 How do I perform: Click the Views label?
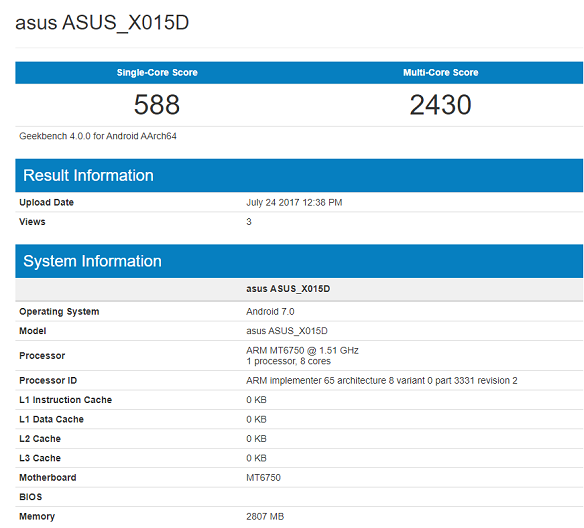pos(32,222)
